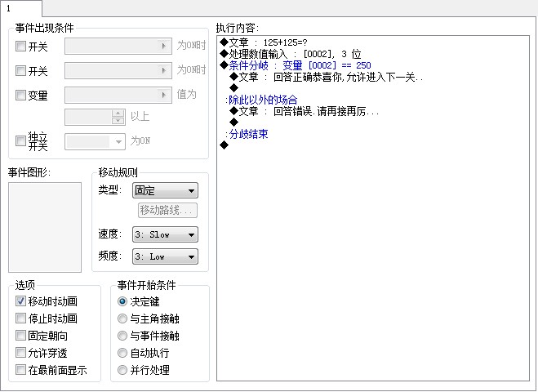Select the 文章 : 125+125=? command line
The image size is (538, 392).
(264, 42)
